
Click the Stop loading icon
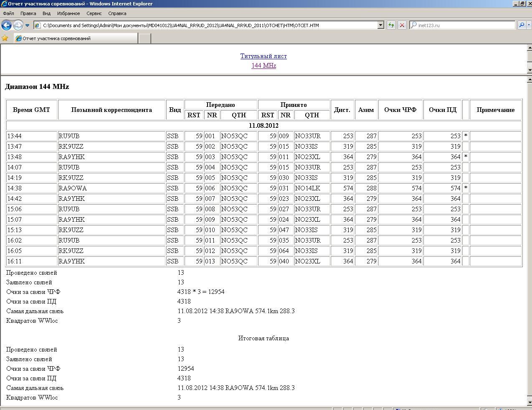(x=402, y=25)
